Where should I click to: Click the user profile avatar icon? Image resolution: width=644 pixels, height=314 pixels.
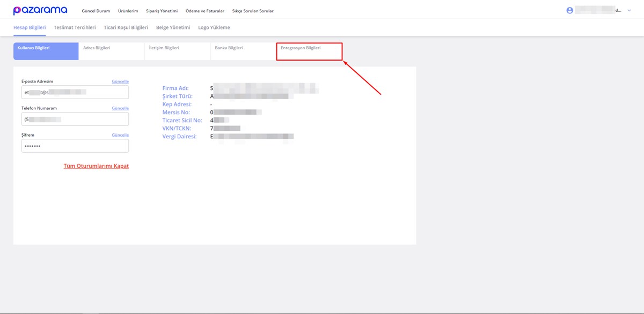(570, 10)
